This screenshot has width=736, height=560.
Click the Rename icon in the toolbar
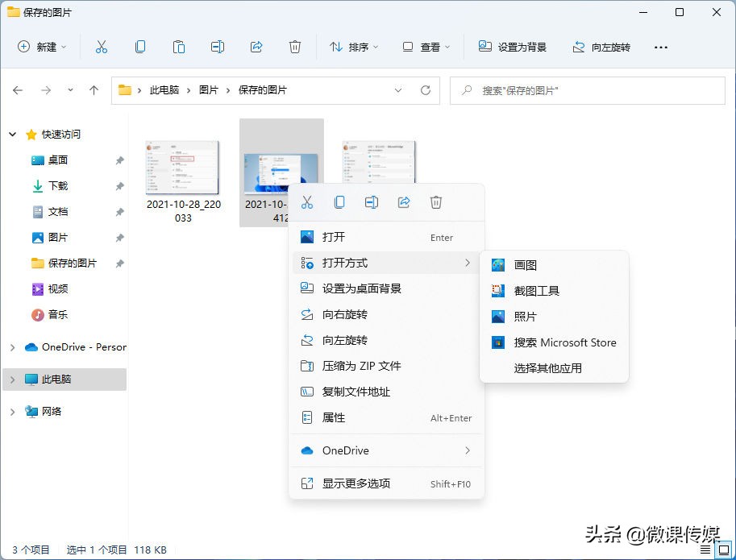pos(218,47)
